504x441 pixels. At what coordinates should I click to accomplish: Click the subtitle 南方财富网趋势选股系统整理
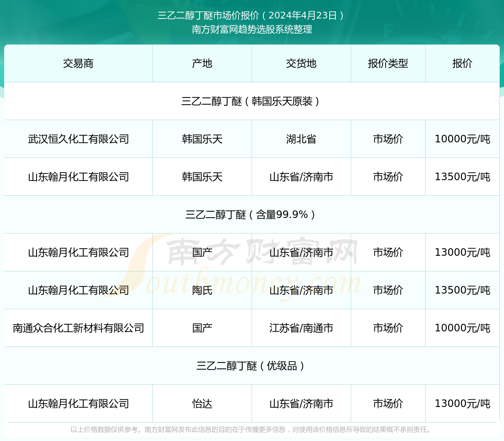[252, 29]
